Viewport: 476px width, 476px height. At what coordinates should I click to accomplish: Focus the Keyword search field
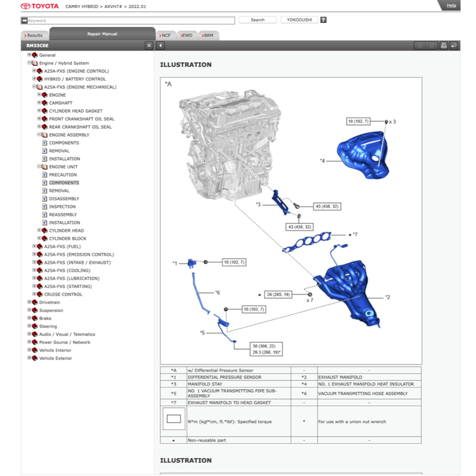[x=130, y=20]
